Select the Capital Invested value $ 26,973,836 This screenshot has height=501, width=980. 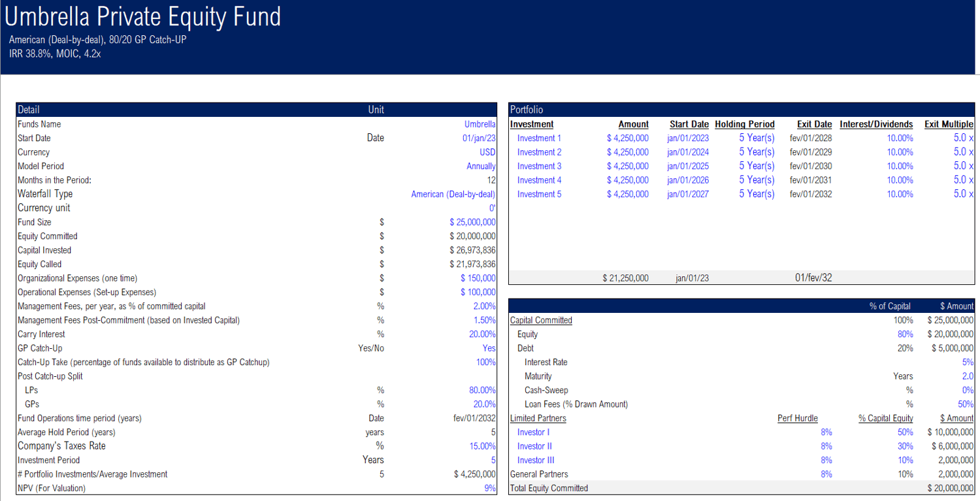472,250
